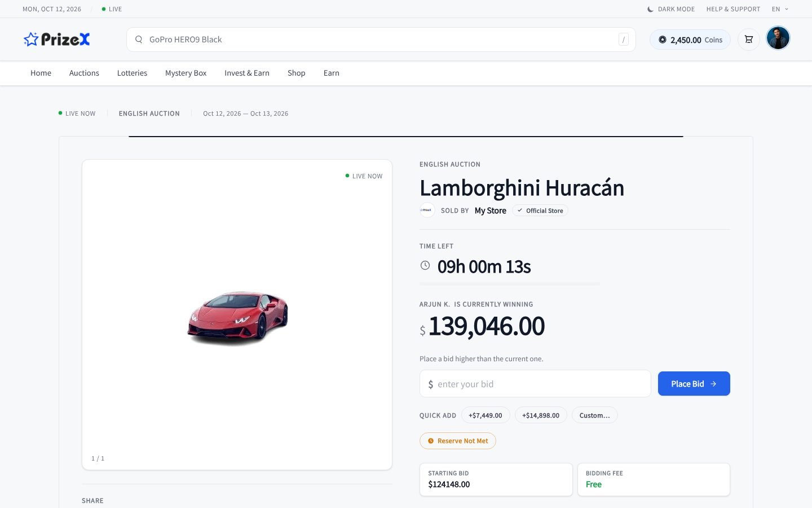Open the Invest & Earn menu
This screenshot has height=508, width=812.
click(247, 73)
